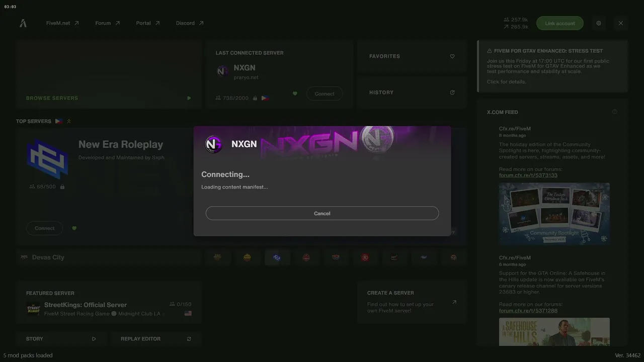
Task: Click the play icon on the Story card
Action: click(x=94, y=339)
